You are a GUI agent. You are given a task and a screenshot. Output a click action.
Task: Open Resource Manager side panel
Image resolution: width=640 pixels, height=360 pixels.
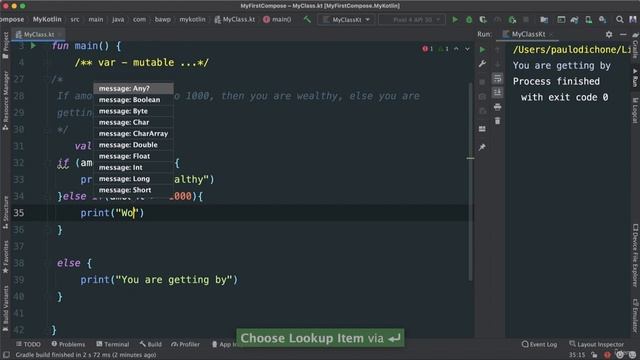(x=6, y=100)
